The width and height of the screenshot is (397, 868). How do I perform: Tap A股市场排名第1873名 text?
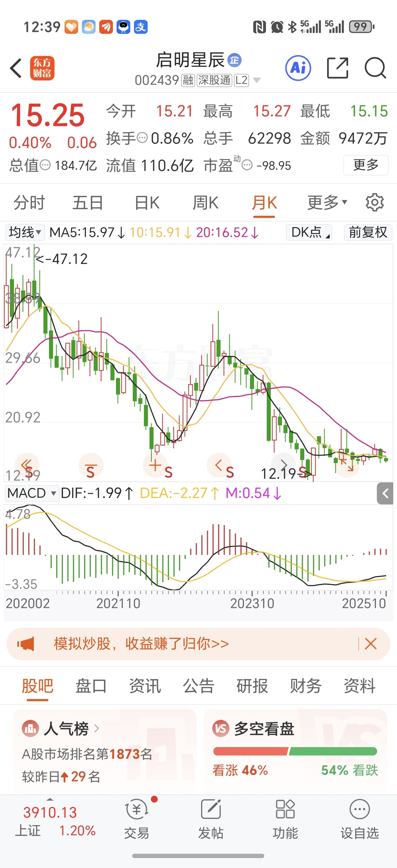tap(87, 754)
